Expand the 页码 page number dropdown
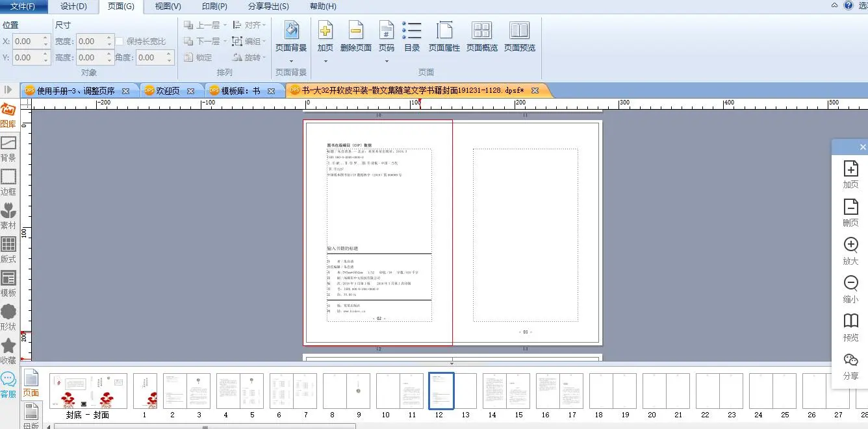Viewport: 868px width, 429px height. pyautogui.click(x=387, y=62)
